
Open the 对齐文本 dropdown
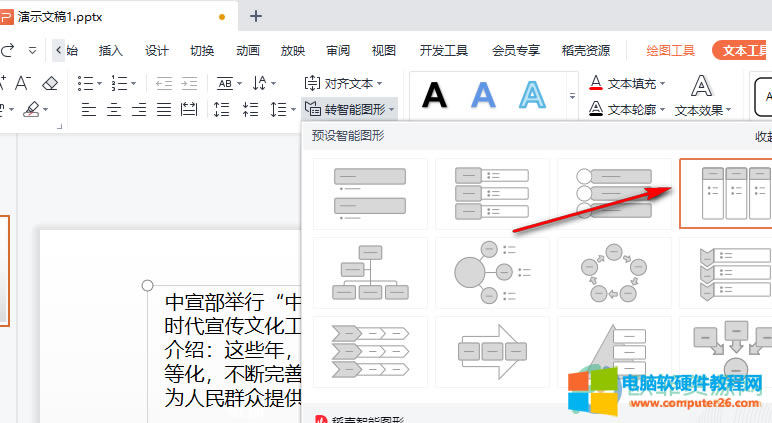click(355, 83)
